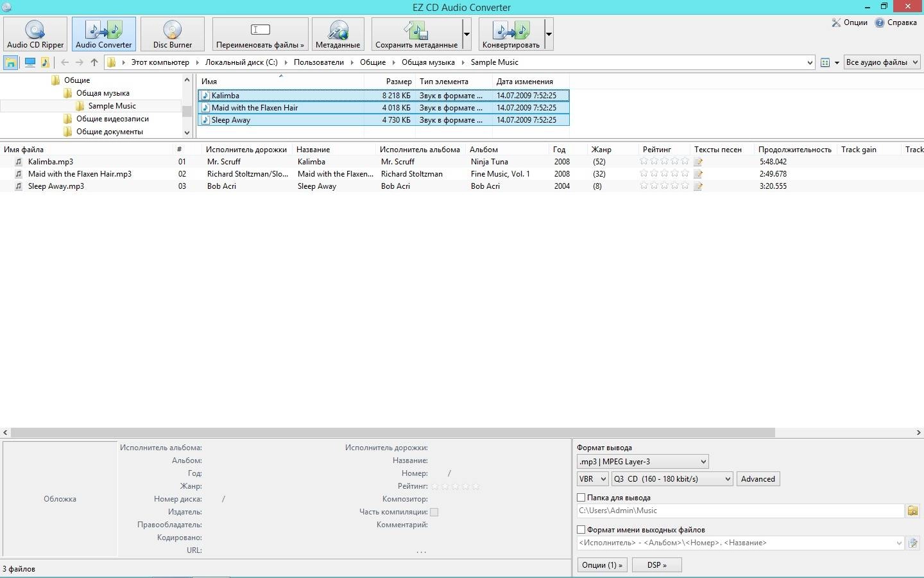The width and height of the screenshot is (924, 578).
Task: Switch to Audio Converter mode
Action: tap(103, 34)
